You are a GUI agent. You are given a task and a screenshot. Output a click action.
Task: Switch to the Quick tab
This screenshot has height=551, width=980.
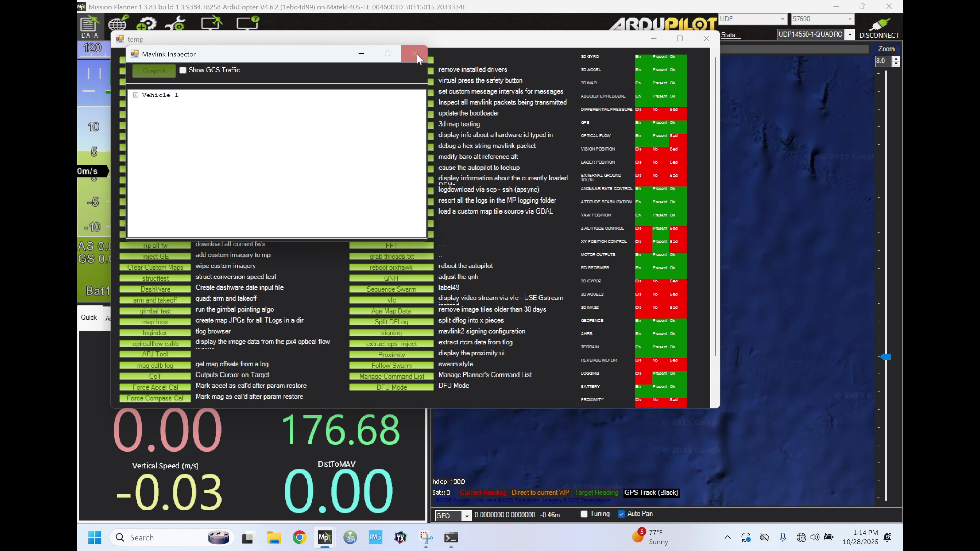click(x=89, y=318)
